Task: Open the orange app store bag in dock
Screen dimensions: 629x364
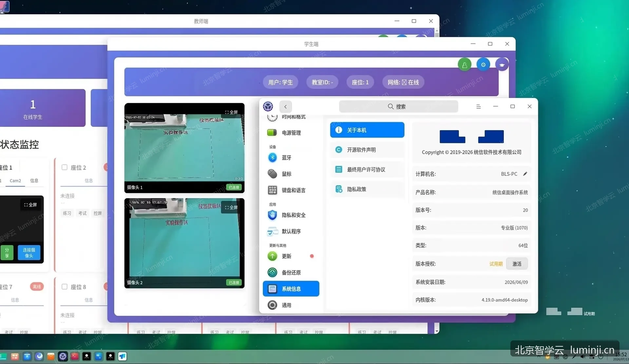Action: 51,356
